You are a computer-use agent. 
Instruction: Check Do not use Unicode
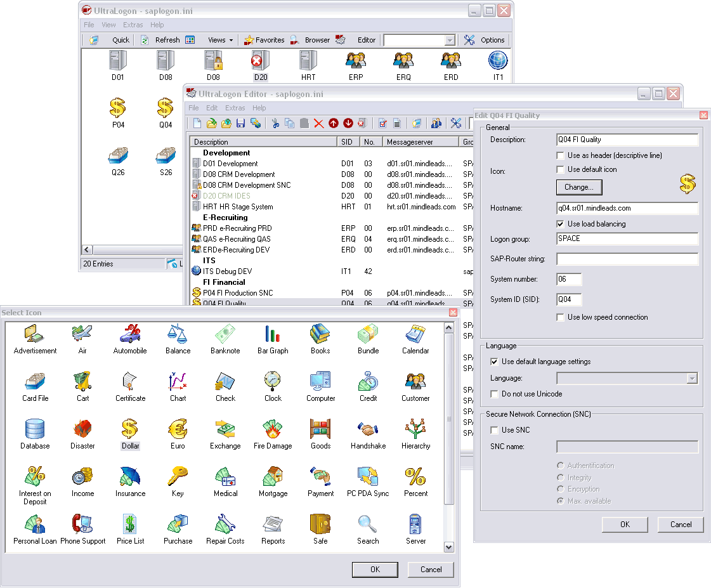(x=494, y=394)
